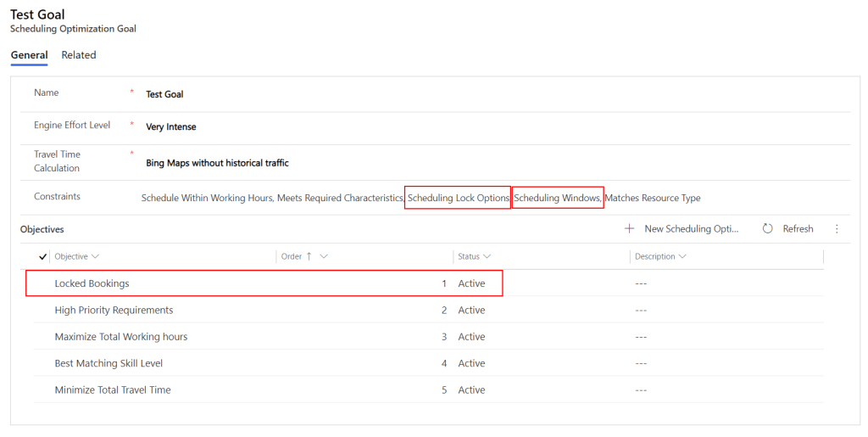
Task: Click the plus icon for New Scheduling Optimization
Action: 629,229
